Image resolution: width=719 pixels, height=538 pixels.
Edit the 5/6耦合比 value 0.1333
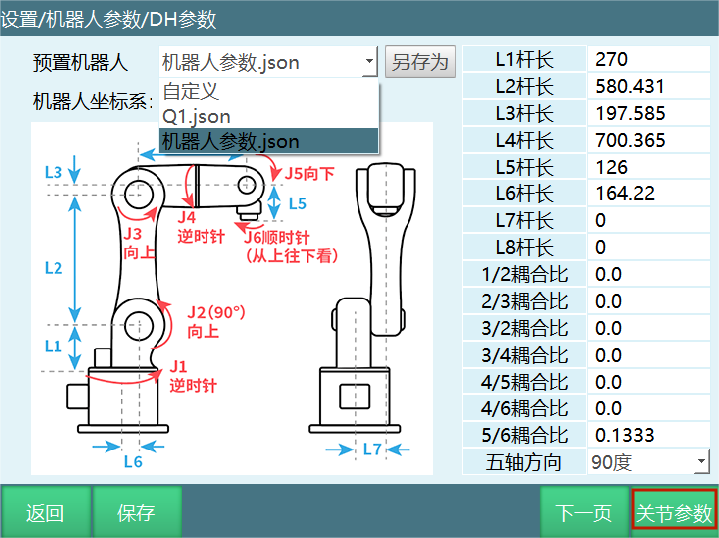coord(650,435)
